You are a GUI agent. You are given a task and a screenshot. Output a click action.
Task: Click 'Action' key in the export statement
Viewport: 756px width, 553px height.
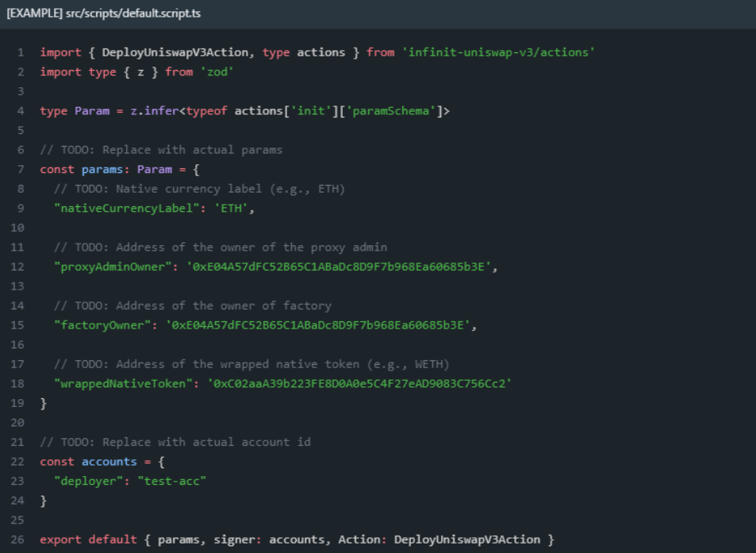pos(359,540)
